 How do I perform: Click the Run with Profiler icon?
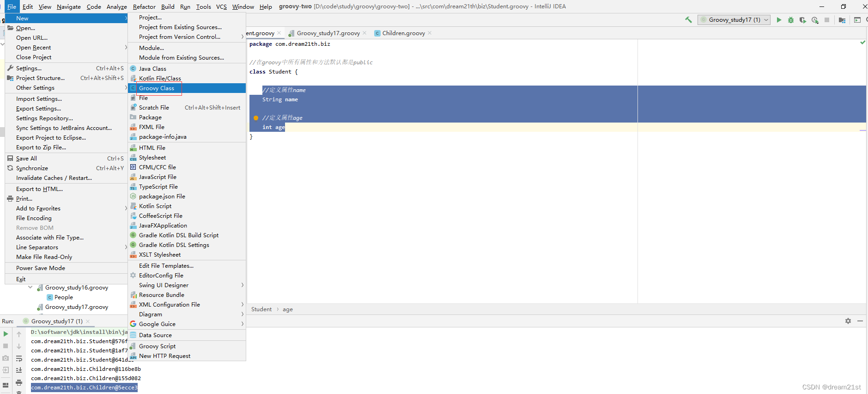tap(815, 20)
